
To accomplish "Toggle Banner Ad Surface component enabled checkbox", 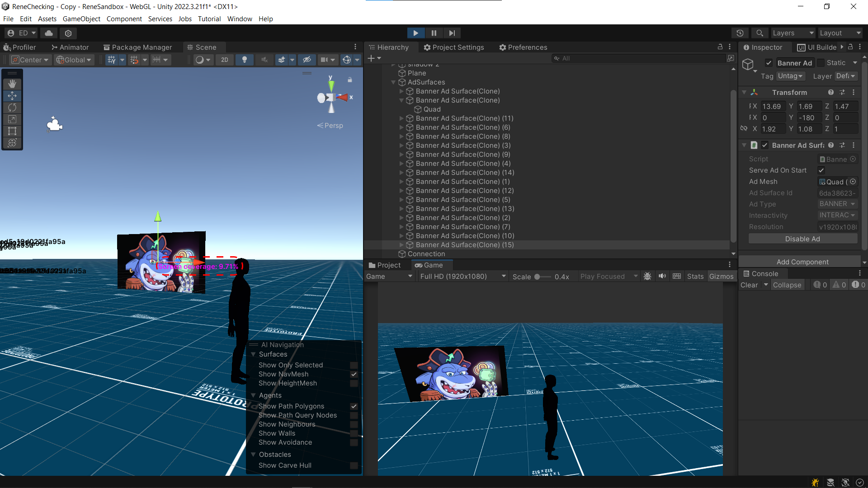I will coord(765,145).
